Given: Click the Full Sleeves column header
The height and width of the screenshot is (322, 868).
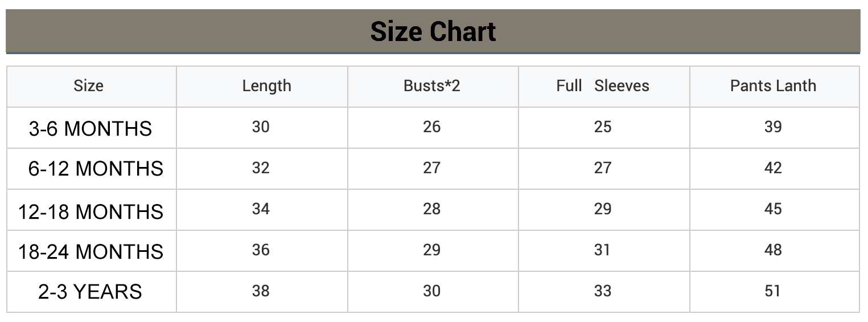Looking at the screenshot, I should (603, 86).
